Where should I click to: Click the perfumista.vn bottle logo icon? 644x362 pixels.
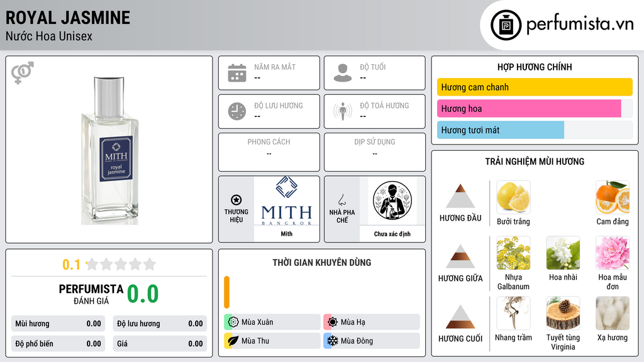[506, 25]
